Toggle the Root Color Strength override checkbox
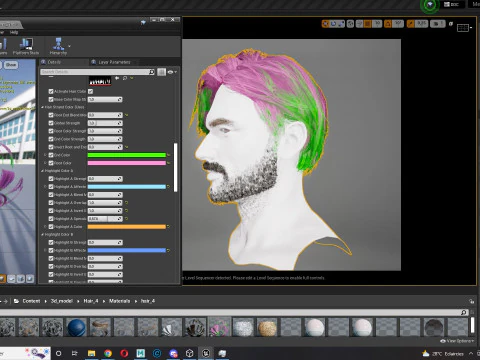This screenshot has height=360, width=480. [51, 131]
